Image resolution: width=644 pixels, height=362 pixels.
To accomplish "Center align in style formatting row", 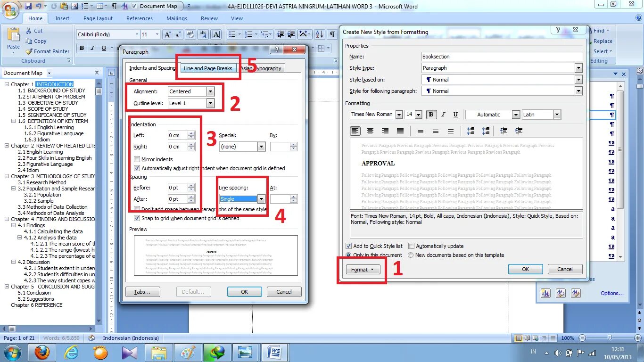I will point(370,131).
